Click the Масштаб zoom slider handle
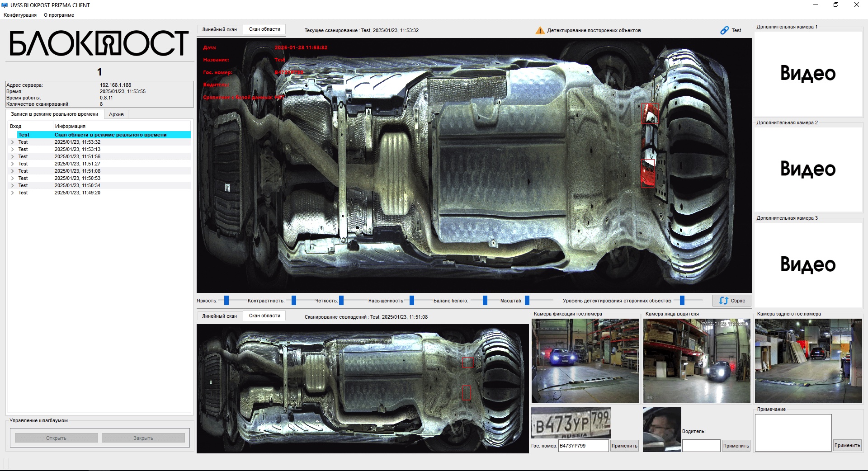Image resolution: width=868 pixels, height=471 pixels. [527, 301]
